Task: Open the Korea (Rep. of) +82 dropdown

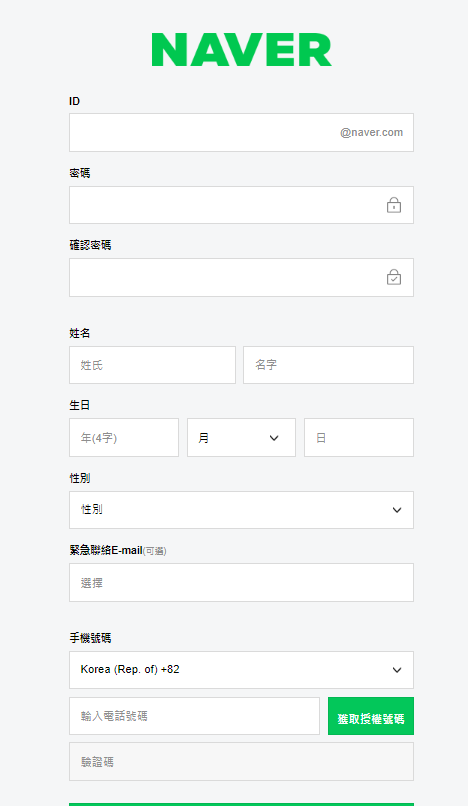Action: pyautogui.click(x=241, y=670)
